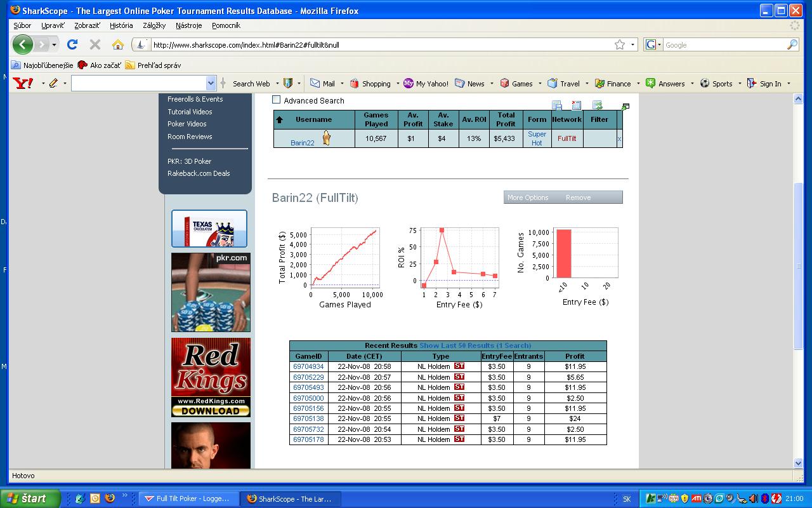Open the search engine selector dropdown
This screenshot has height=508, width=812.
pos(660,44)
